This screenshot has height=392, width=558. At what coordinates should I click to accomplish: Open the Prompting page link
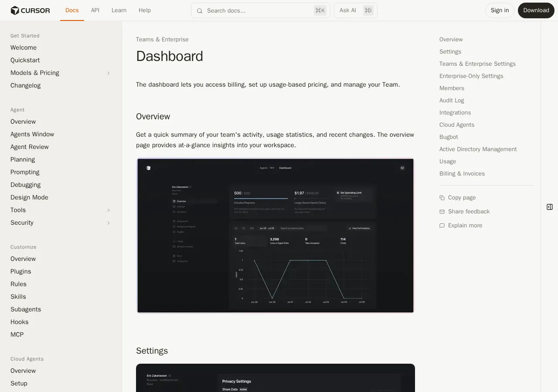25,172
